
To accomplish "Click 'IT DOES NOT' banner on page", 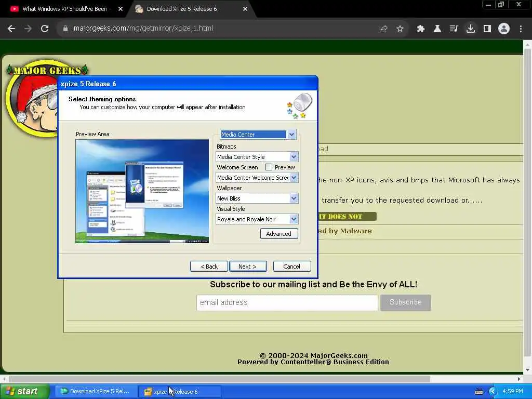I will click(347, 217).
